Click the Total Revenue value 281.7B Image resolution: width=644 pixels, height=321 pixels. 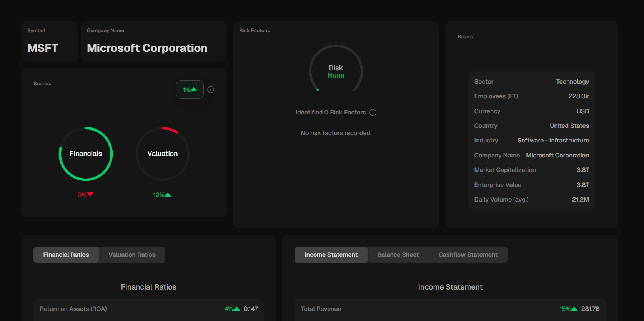pyautogui.click(x=590, y=309)
